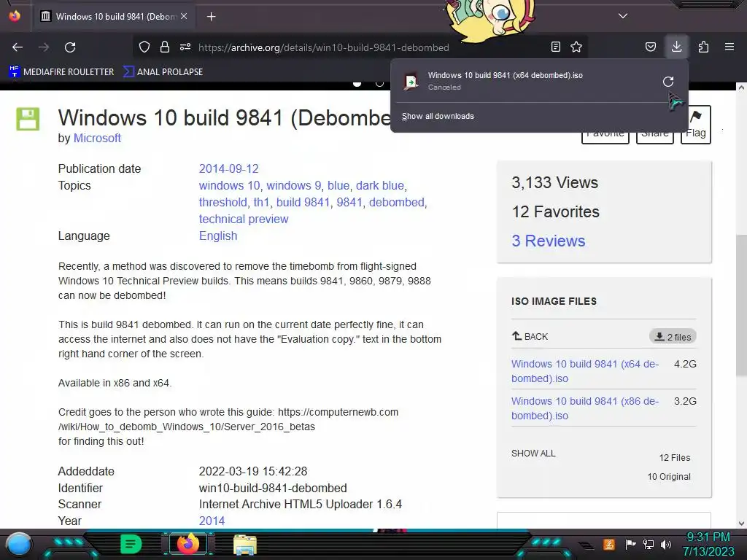The width and height of the screenshot is (747, 560).
Task: Open the 3 Reviews link
Action: coord(549,241)
